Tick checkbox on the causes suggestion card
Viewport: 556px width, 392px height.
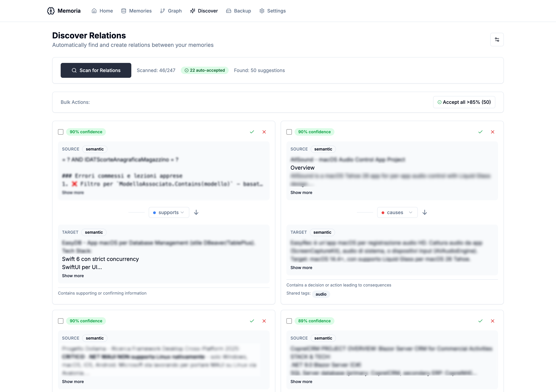[289, 132]
